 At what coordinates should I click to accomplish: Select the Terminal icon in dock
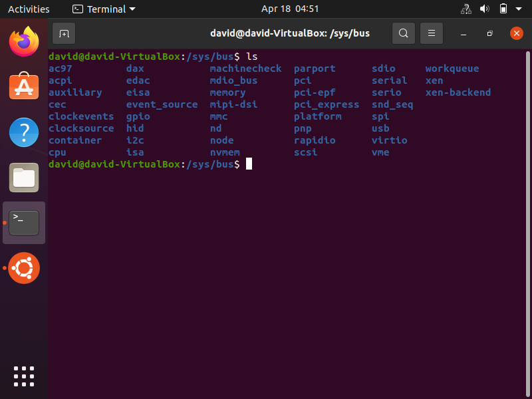24,223
